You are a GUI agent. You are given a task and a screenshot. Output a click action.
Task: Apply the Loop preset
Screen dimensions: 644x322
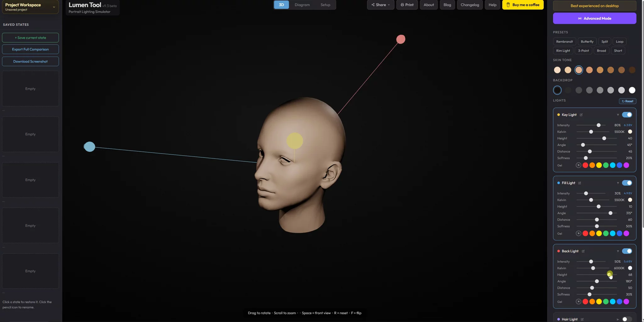tap(619, 42)
